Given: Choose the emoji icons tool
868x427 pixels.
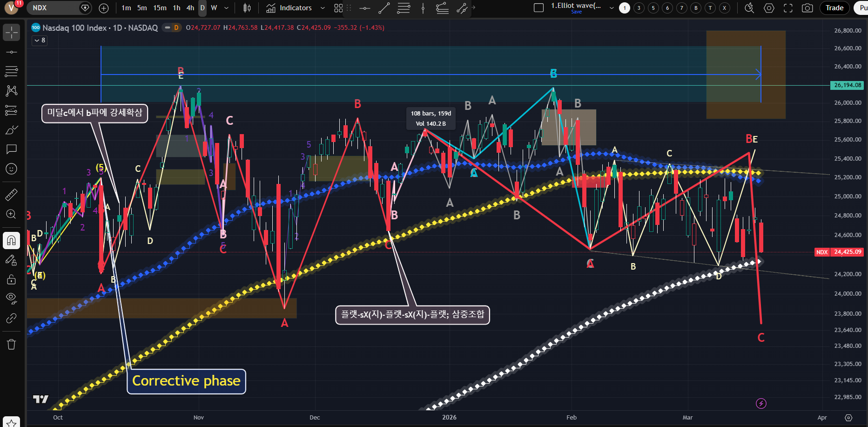Looking at the screenshot, I should [x=11, y=169].
